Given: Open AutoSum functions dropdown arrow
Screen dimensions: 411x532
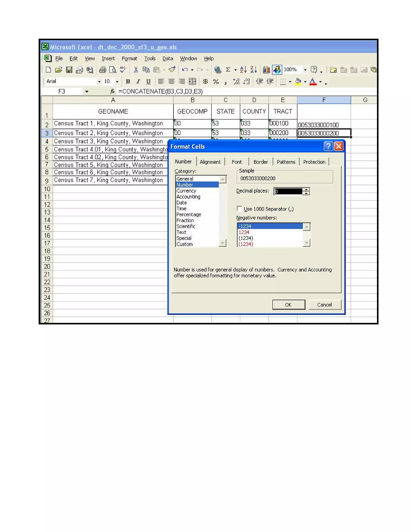Looking at the screenshot, I should pos(235,70).
